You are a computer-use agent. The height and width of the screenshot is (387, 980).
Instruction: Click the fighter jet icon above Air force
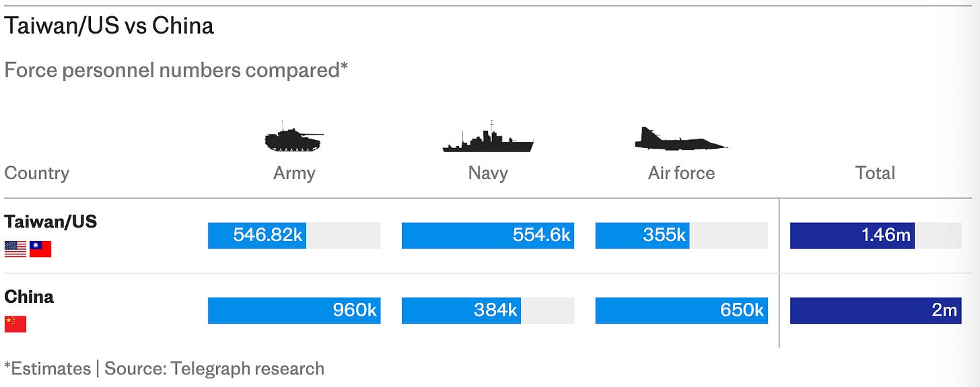click(680, 138)
